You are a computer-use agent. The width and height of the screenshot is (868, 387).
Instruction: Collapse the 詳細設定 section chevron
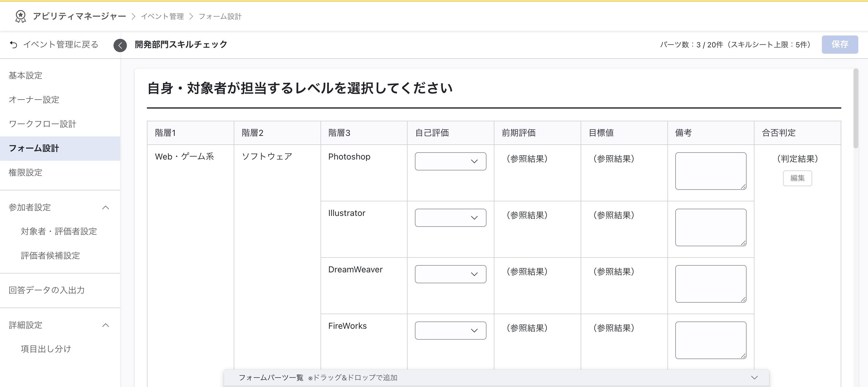pos(106,325)
